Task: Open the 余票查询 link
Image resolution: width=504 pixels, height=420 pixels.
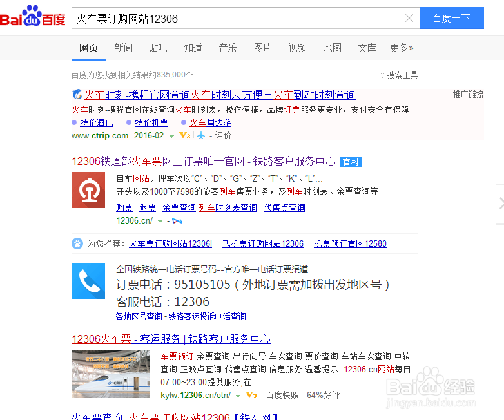Action: [x=179, y=207]
